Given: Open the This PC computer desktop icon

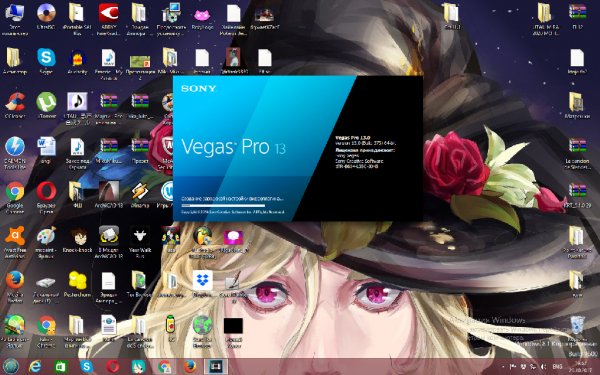Looking at the screenshot, I should coord(14,13).
